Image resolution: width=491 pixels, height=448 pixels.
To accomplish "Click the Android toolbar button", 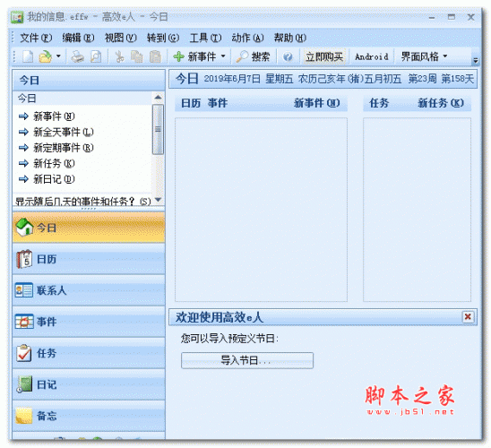I will click(371, 56).
